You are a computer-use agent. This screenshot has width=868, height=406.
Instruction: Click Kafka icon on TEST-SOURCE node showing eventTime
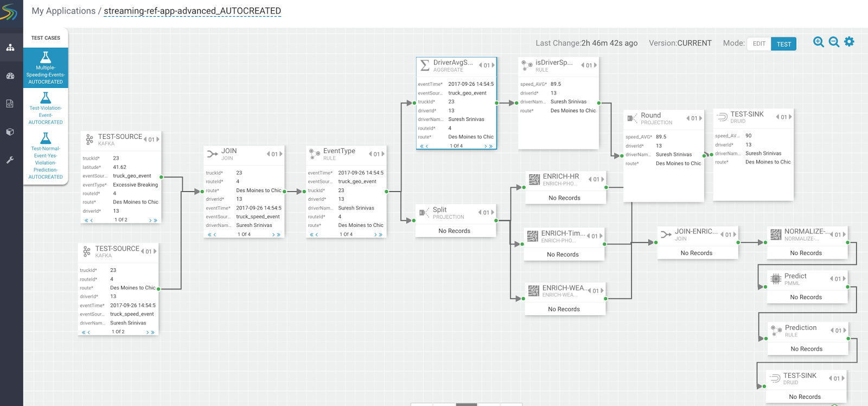[x=87, y=251]
